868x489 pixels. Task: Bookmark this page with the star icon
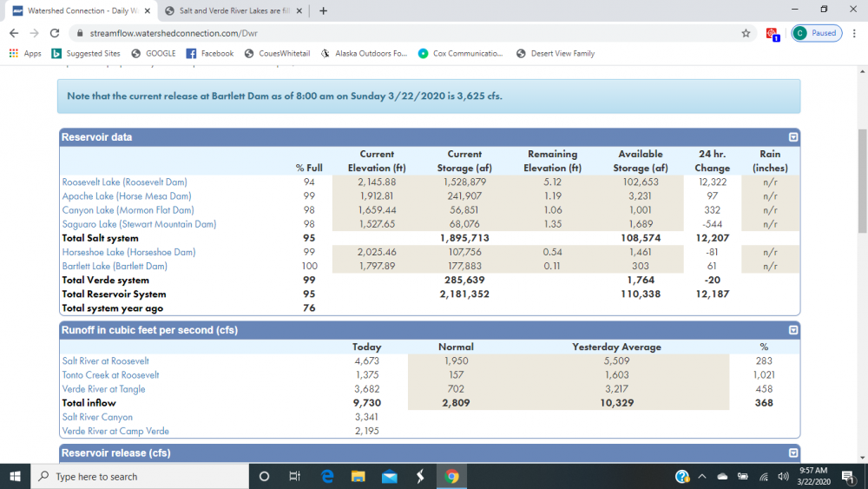point(746,33)
